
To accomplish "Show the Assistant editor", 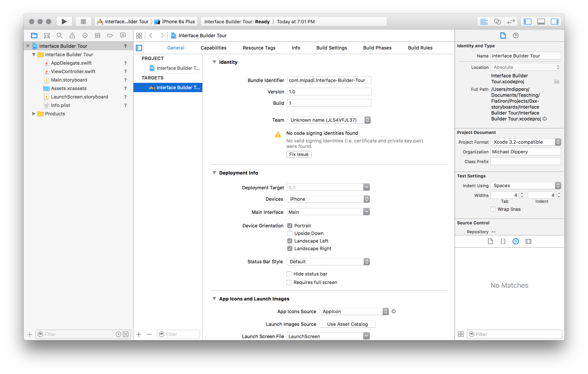I will tap(497, 22).
